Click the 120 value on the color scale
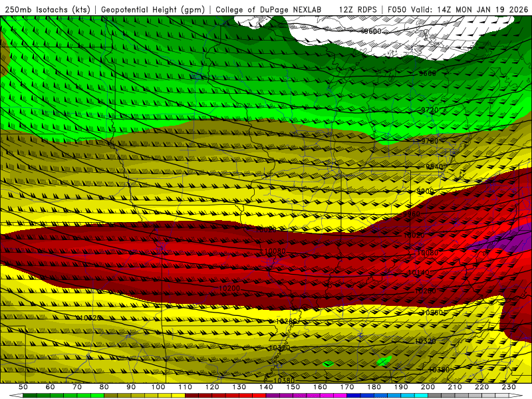This screenshot has height=399, width=532. pos(212,387)
